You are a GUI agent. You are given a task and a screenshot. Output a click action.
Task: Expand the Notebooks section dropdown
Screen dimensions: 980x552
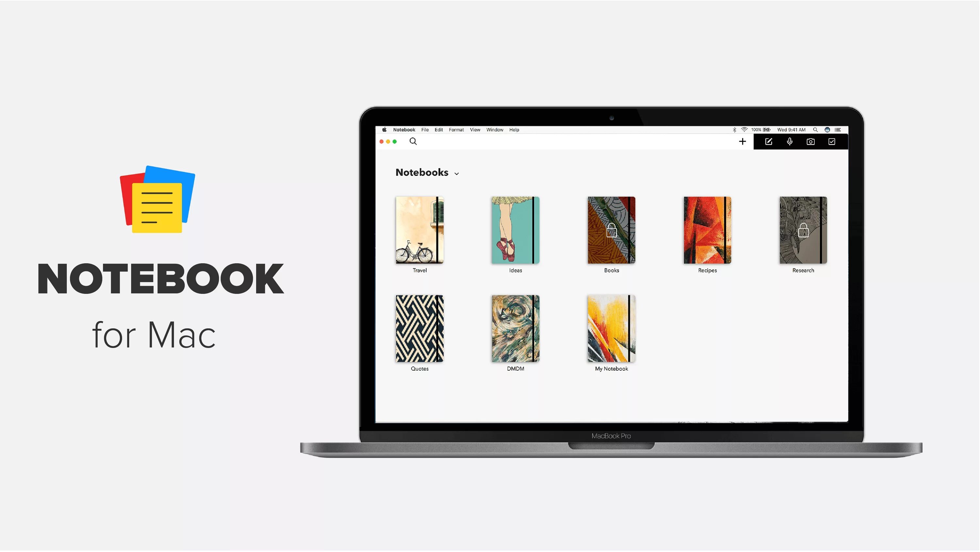(x=457, y=173)
